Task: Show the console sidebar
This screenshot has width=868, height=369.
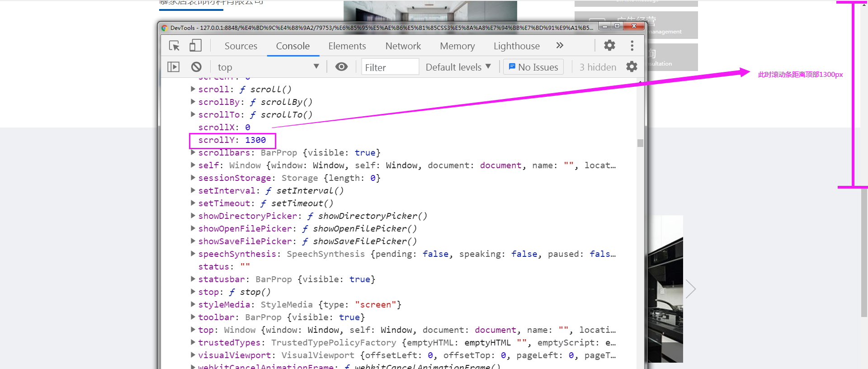Action: 174,67
